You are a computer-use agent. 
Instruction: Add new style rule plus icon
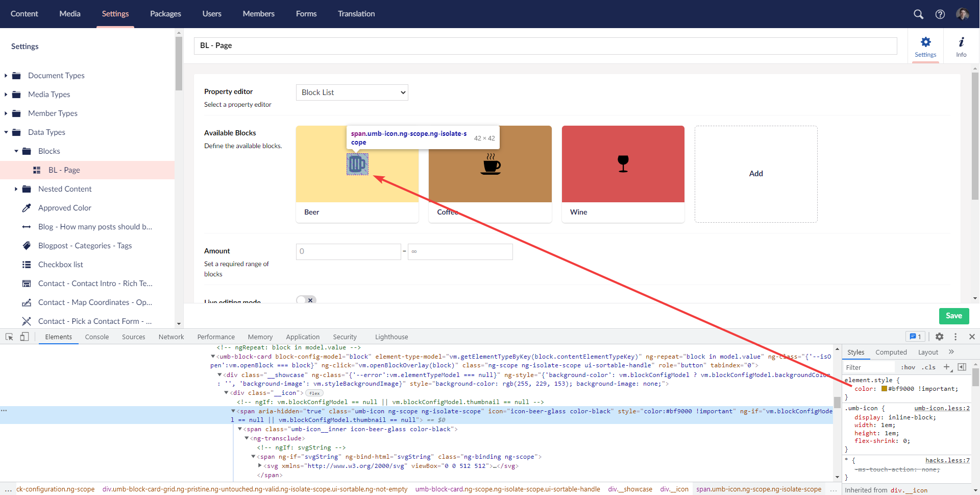pos(946,367)
